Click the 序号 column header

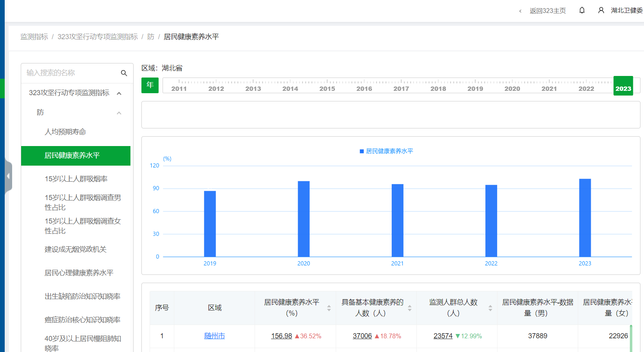click(162, 308)
